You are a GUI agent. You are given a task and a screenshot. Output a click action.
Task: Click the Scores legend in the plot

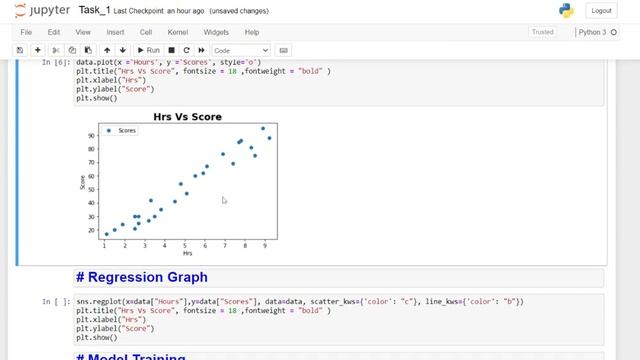(121, 131)
